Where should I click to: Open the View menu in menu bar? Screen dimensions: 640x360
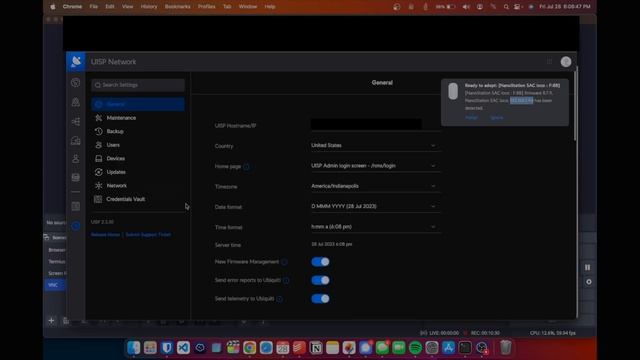click(x=127, y=7)
